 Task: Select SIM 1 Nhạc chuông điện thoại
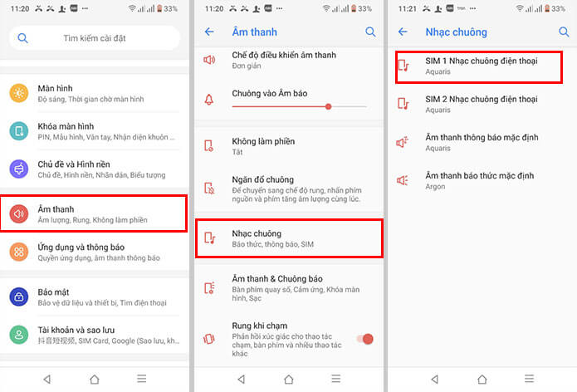(x=482, y=66)
